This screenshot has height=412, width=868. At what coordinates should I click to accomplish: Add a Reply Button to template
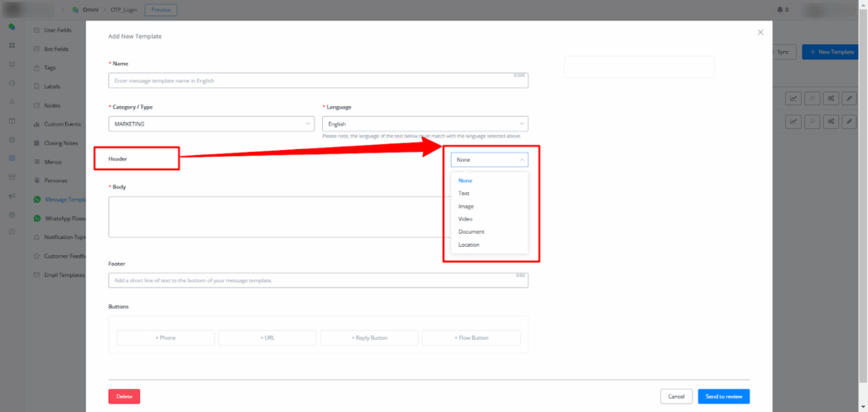(370, 337)
